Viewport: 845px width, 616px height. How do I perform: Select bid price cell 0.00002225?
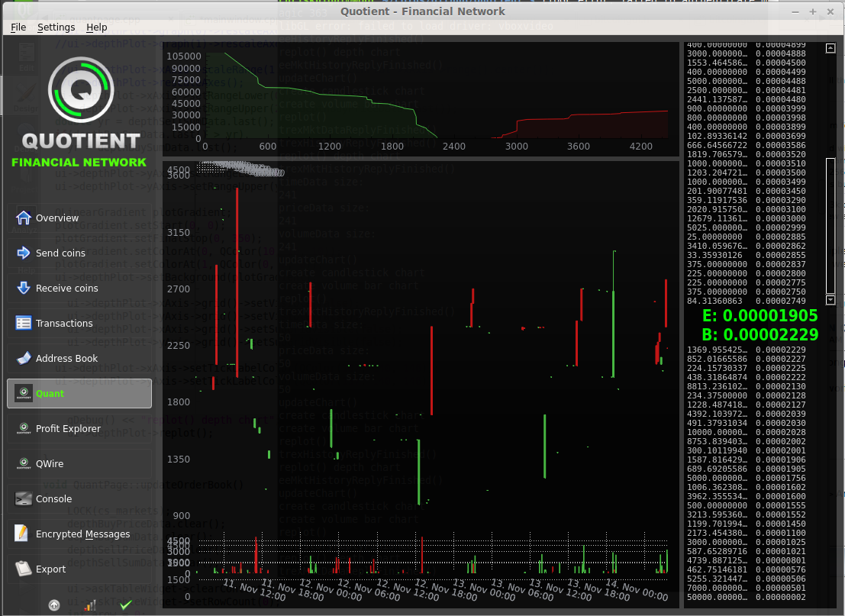click(780, 368)
